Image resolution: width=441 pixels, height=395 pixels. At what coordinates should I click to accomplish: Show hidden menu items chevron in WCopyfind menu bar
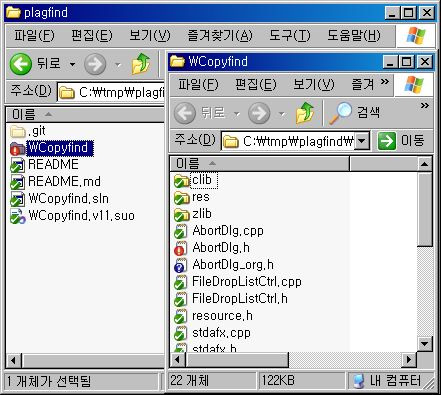(x=385, y=82)
